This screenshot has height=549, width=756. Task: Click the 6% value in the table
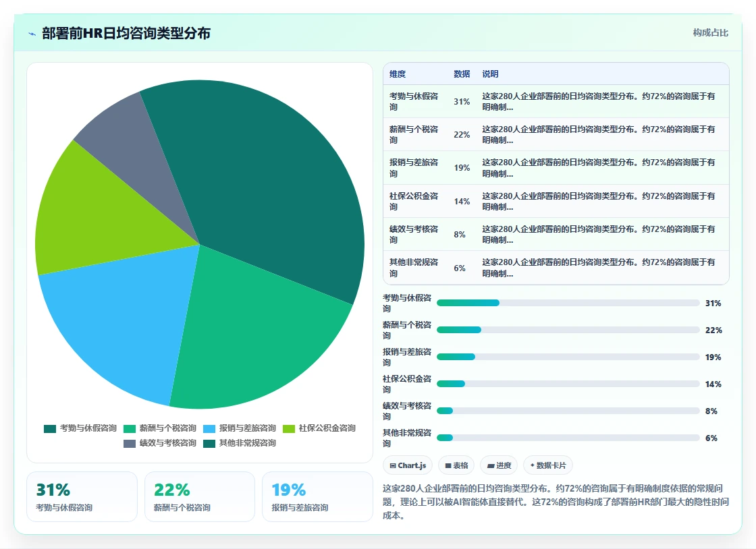pos(460,268)
